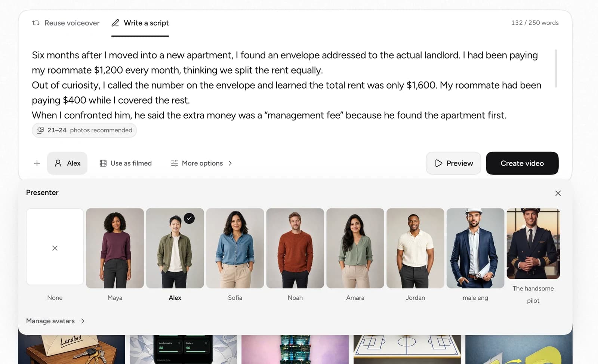Switch to the Reuse voiceover tab
This screenshot has width=598, height=364.
[66, 23]
